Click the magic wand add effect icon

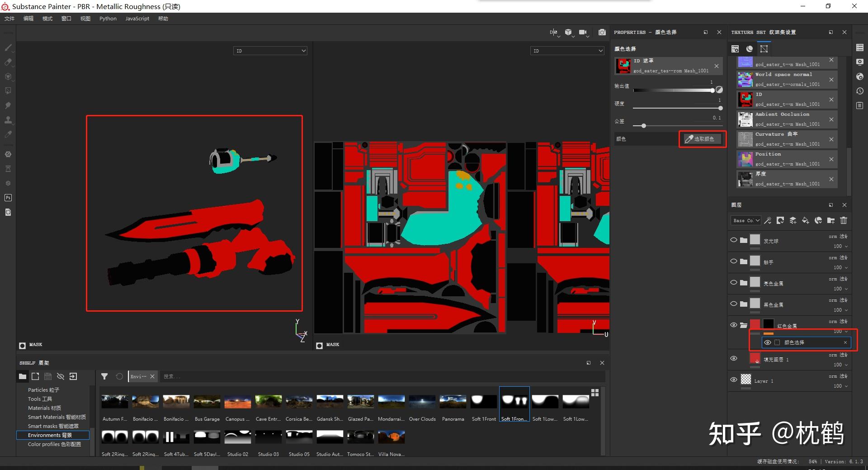[768, 220]
